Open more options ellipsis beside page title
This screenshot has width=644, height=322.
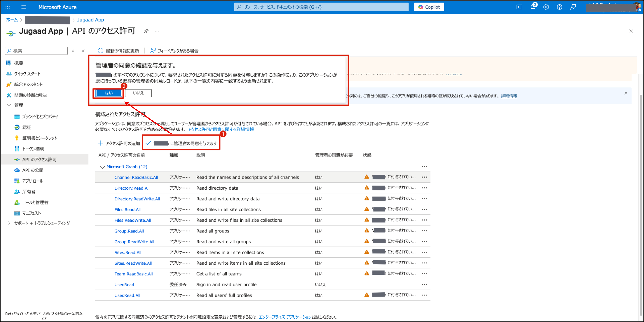click(x=157, y=31)
